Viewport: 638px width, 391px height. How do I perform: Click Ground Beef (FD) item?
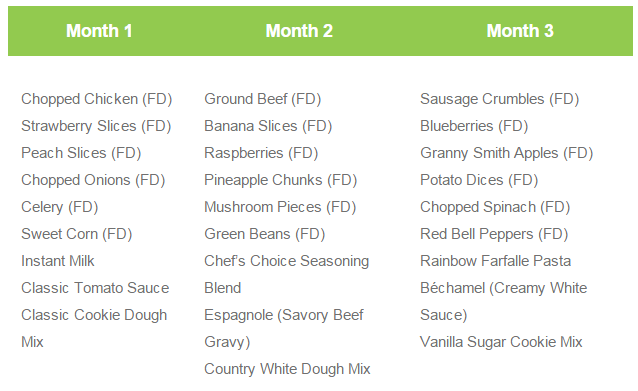[262, 99]
